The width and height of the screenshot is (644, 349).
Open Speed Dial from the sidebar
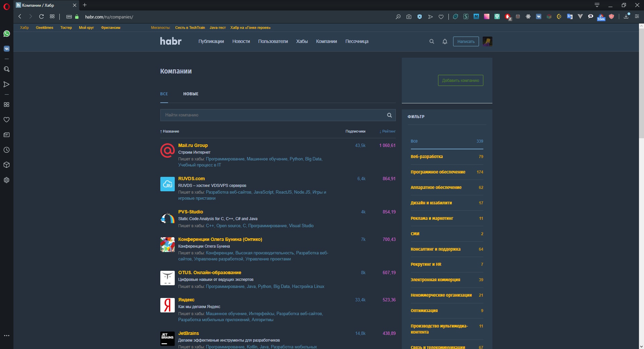[6, 105]
